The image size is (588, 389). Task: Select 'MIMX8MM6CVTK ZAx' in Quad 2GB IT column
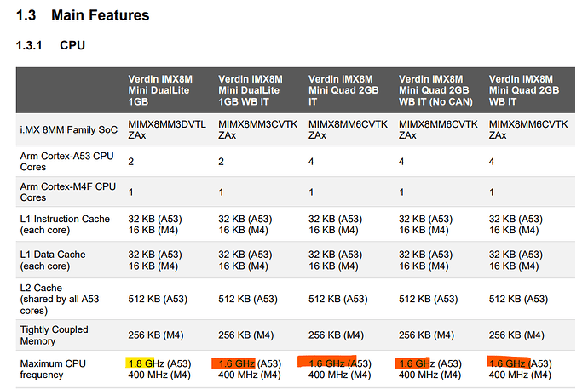point(348,129)
